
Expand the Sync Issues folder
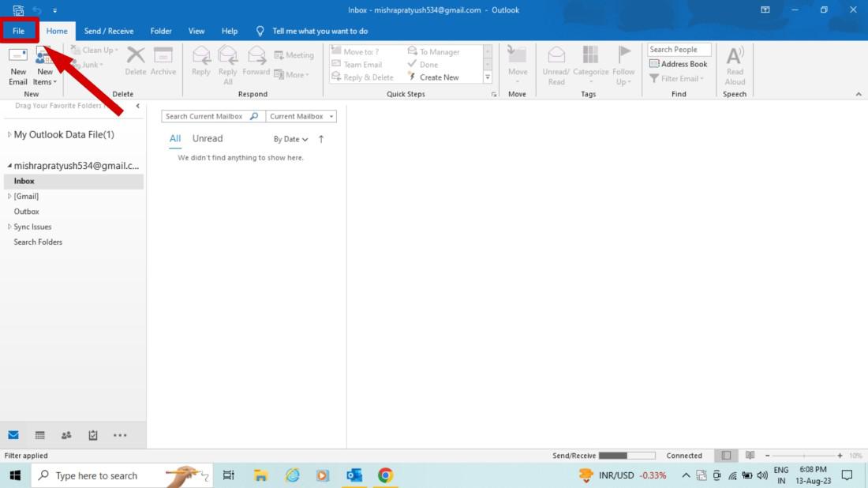tap(9, 227)
